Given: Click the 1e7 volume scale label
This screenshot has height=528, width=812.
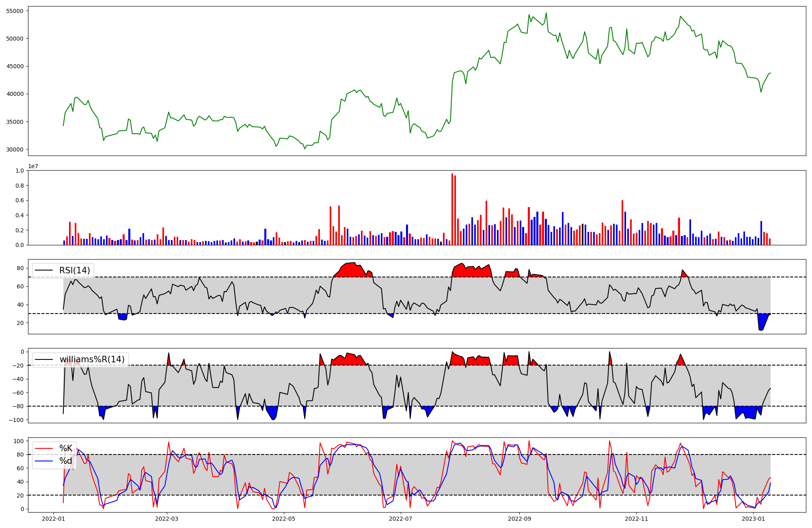Looking at the screenshot, I should [33, 166].
